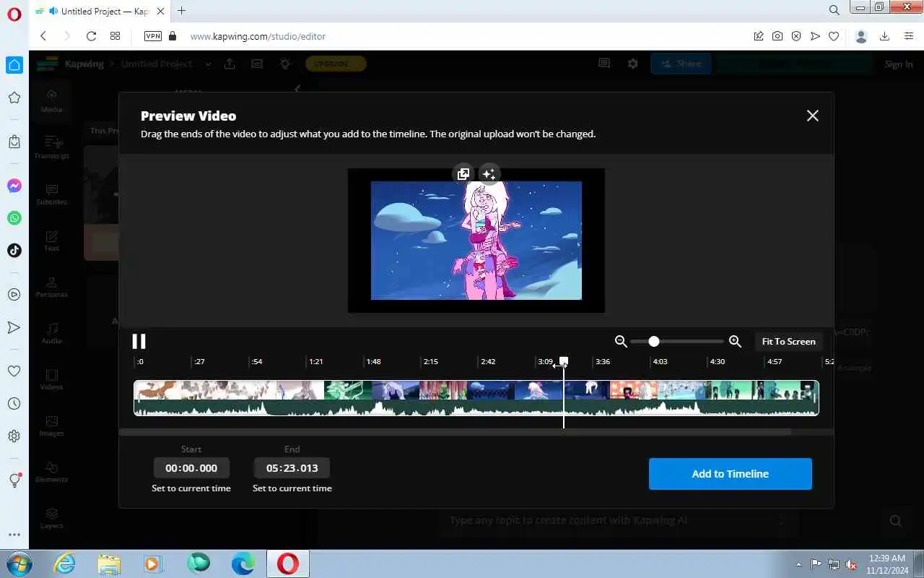Open the Videos panel in the sidebar
924x578 pixels.
point(51,378)
